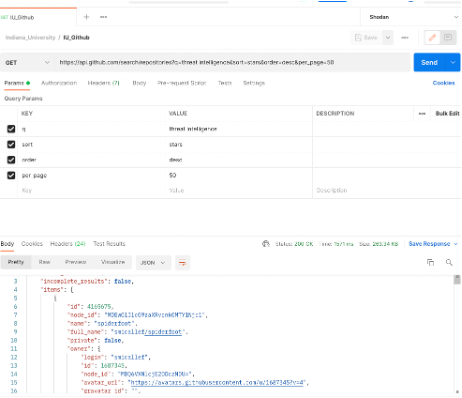The width and height of the screenshot is (462, 398).
Task: Switch to the Preview view mode
Action: coord(76,262)
